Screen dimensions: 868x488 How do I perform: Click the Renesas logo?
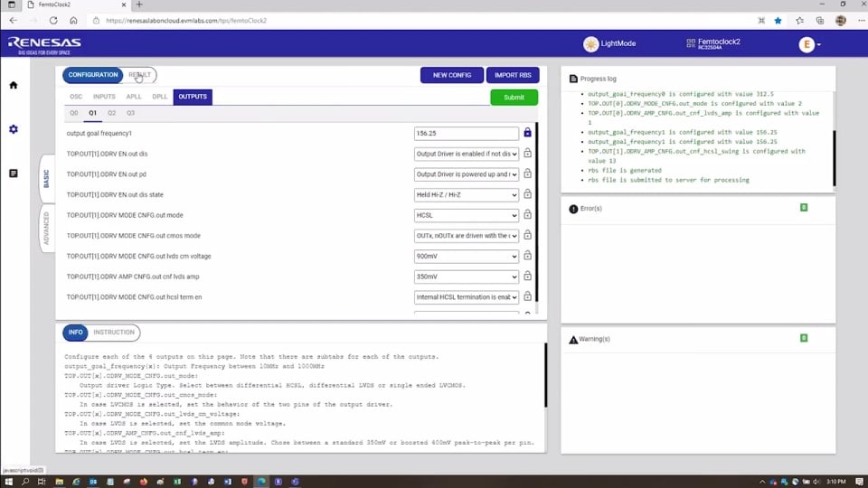click(x=44, y=45)
